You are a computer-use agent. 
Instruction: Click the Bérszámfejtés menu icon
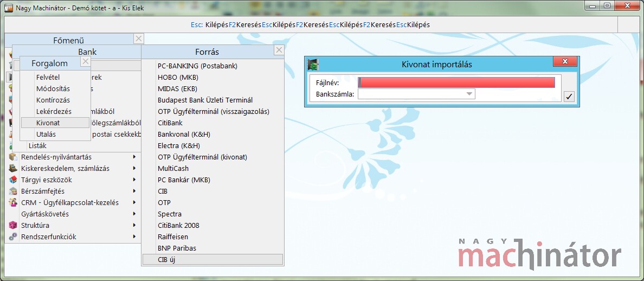13,191
